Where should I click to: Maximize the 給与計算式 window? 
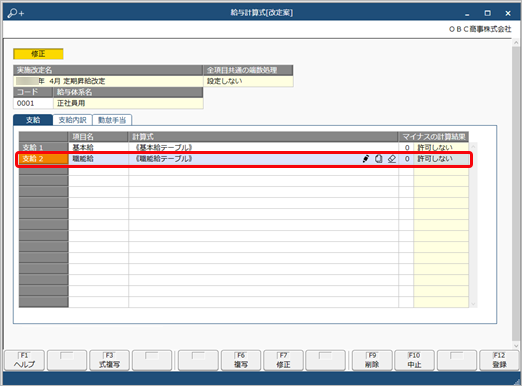487,13
